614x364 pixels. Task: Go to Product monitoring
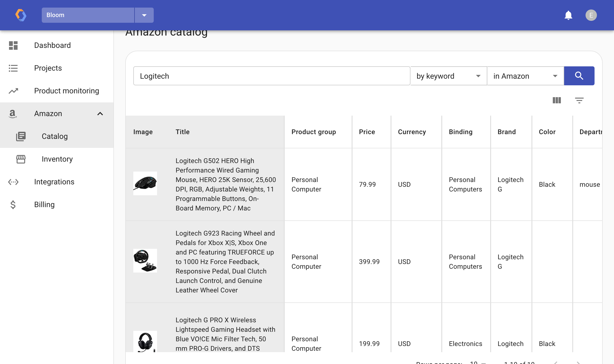click(66, 91)
